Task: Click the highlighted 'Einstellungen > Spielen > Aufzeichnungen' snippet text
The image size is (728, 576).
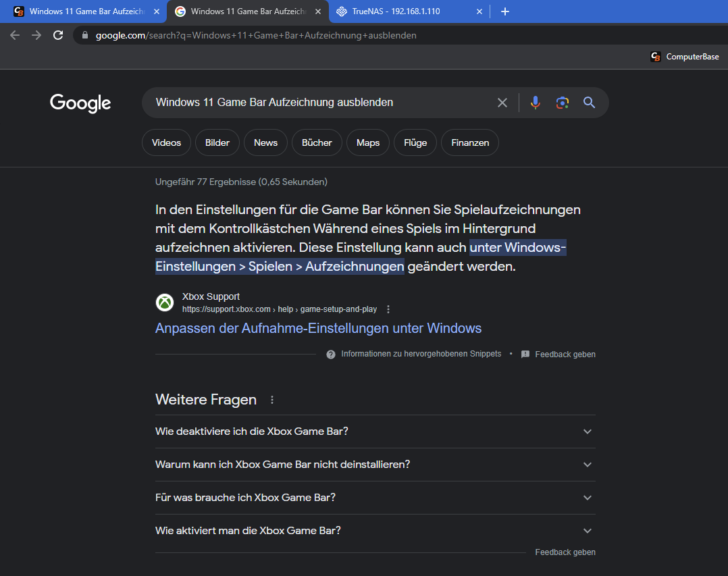Action: pos(280,267)
